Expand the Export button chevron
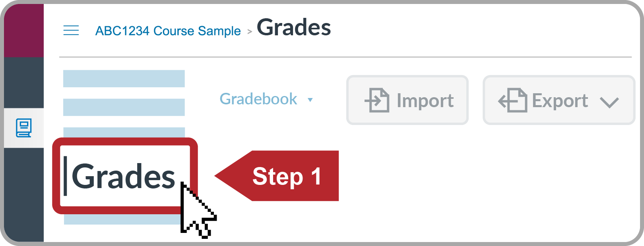Screen dimensions: 644x246 pyautogui.click(x=609, y=102)
